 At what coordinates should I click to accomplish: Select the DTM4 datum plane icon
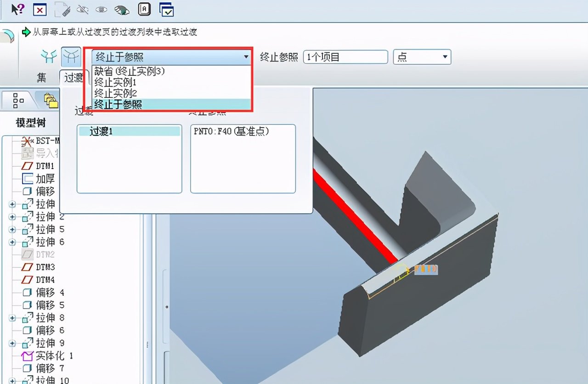coord(28,280)
